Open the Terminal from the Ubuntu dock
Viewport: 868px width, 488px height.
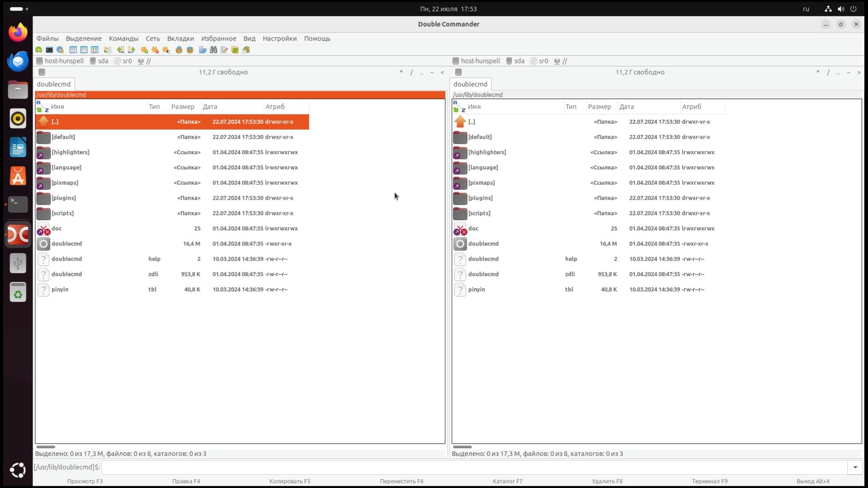[18, 205]
